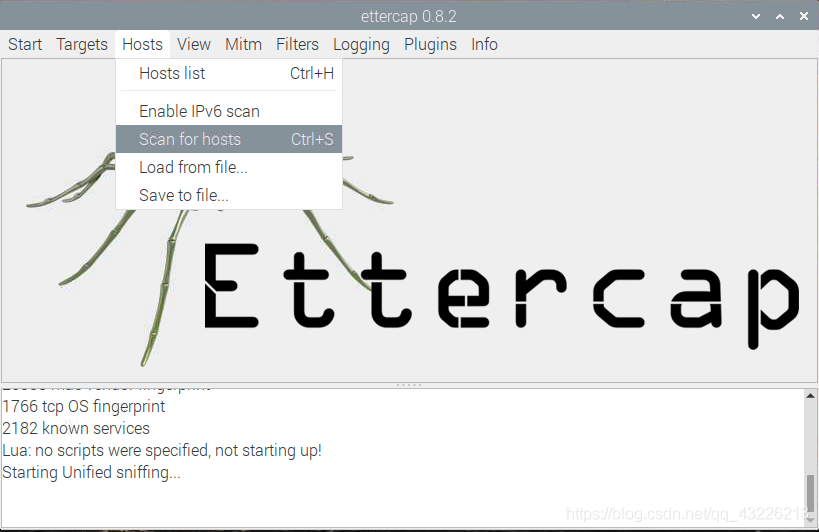Viewport: 819px width, 532px height.
Task: Close the open Hosts menu
Action: [x=143, y=44]
